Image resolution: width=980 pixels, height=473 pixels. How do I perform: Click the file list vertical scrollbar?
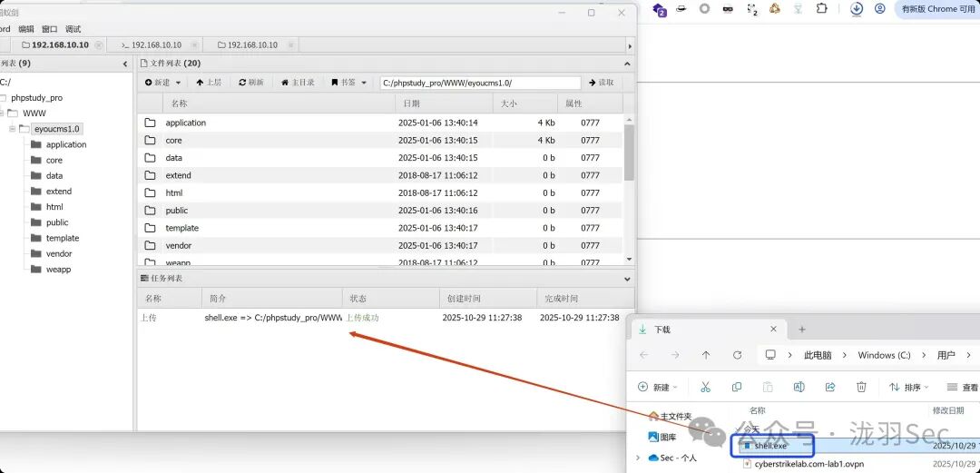pyautogui.click(x=629, y=152)
